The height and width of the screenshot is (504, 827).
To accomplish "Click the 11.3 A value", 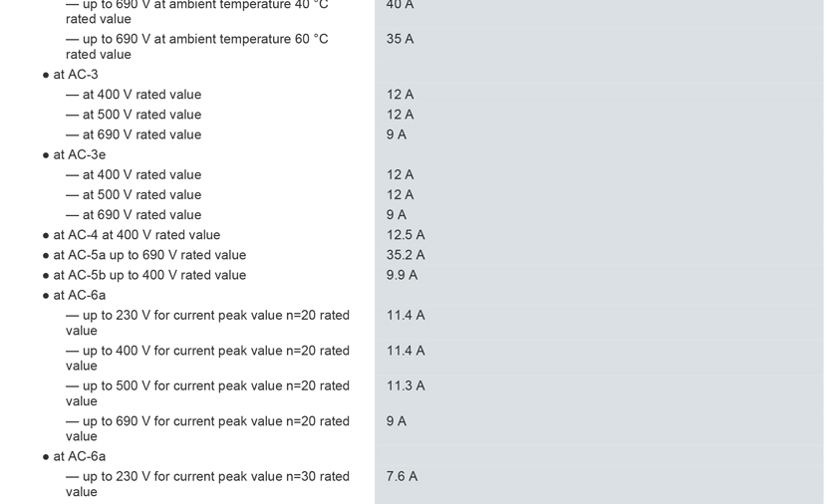I will click(x=406, y=385).
